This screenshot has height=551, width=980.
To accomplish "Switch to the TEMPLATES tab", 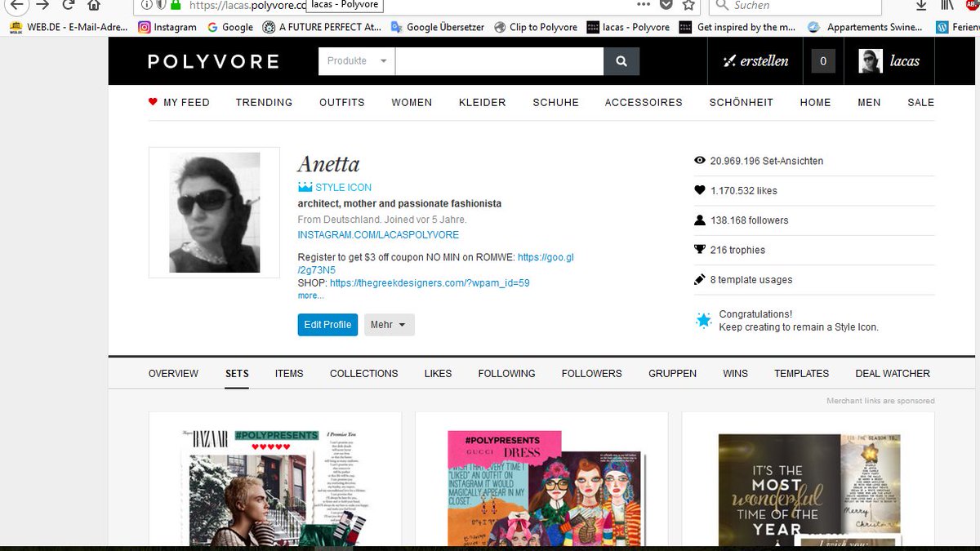I will coord(802,373).
